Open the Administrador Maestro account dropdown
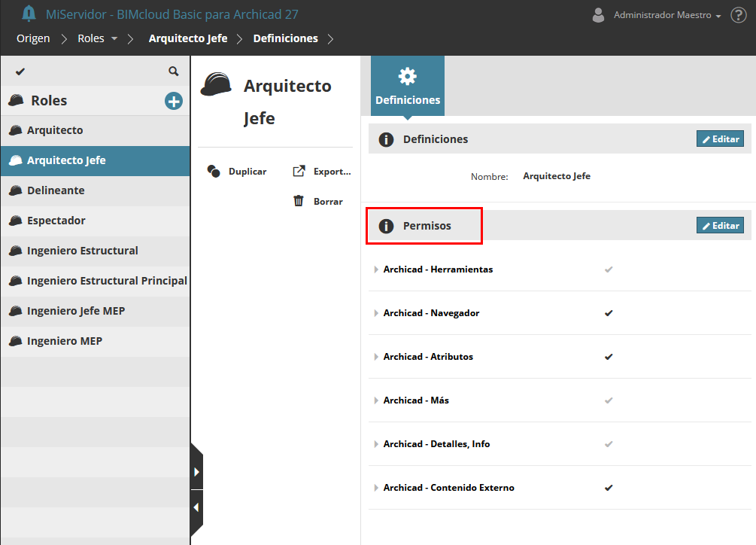 666,15
